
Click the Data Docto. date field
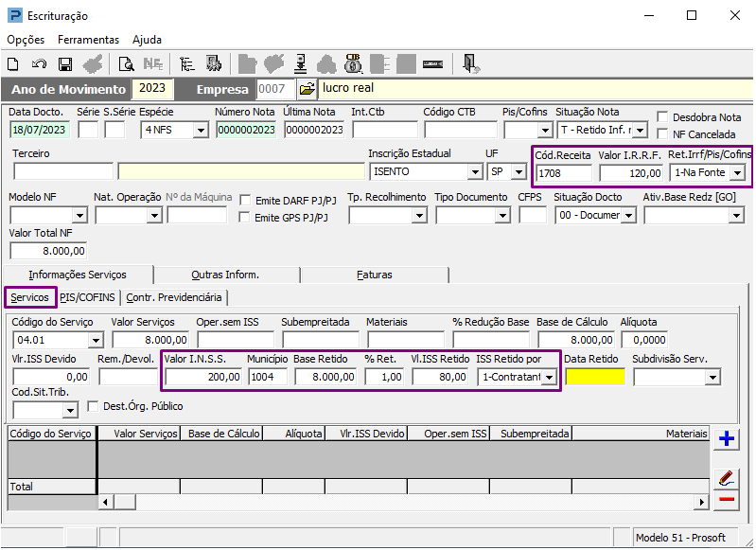39,130
